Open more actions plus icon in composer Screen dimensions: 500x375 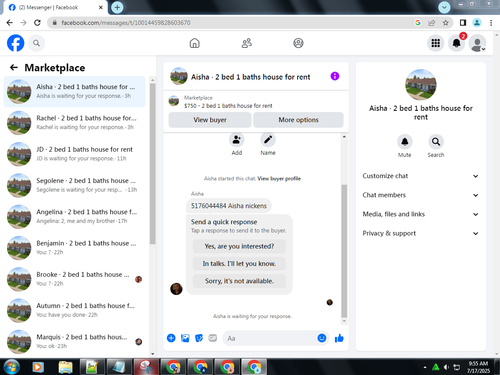[171, 338]
